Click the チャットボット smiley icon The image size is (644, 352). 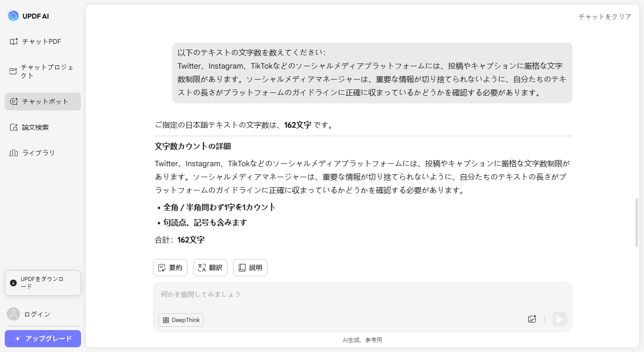point(14,101)
